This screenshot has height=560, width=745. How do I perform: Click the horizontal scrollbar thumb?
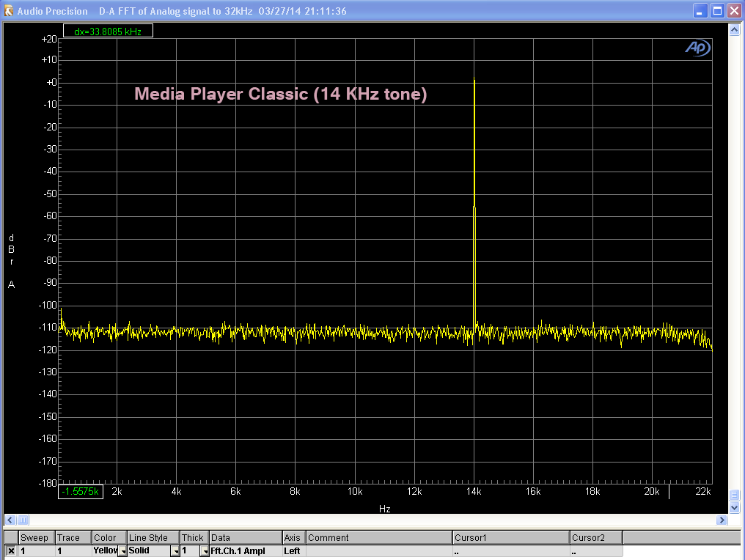pyautogui.click(x=23, y=520)
